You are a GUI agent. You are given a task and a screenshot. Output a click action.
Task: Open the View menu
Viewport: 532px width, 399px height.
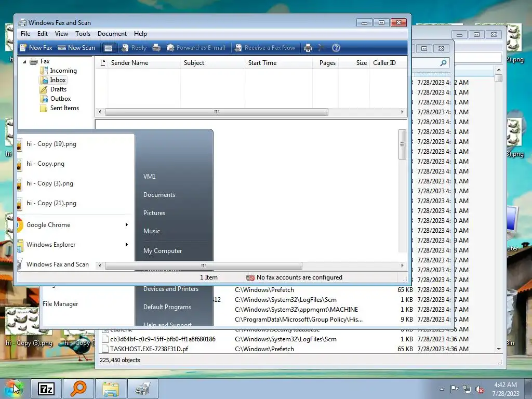coord(61,34)
